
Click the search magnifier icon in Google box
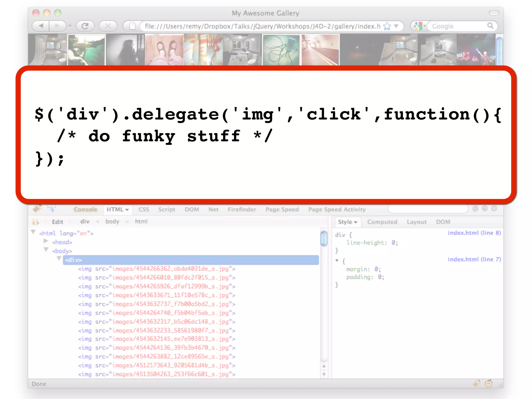pos(490,26)
